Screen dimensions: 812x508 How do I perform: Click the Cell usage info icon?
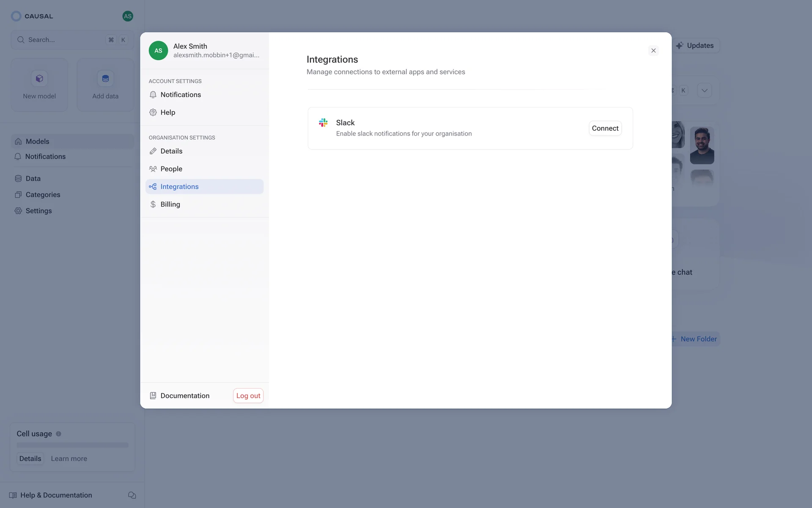[59, 434]
